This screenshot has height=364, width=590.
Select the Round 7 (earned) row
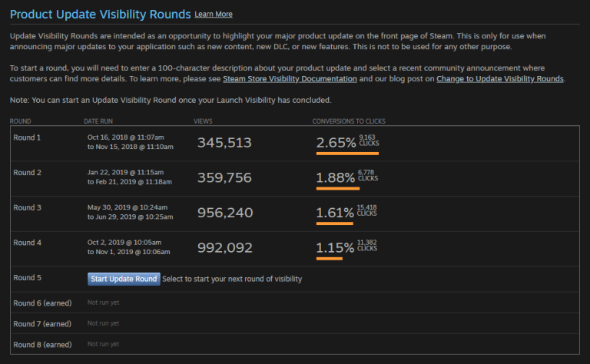(42, 323)
